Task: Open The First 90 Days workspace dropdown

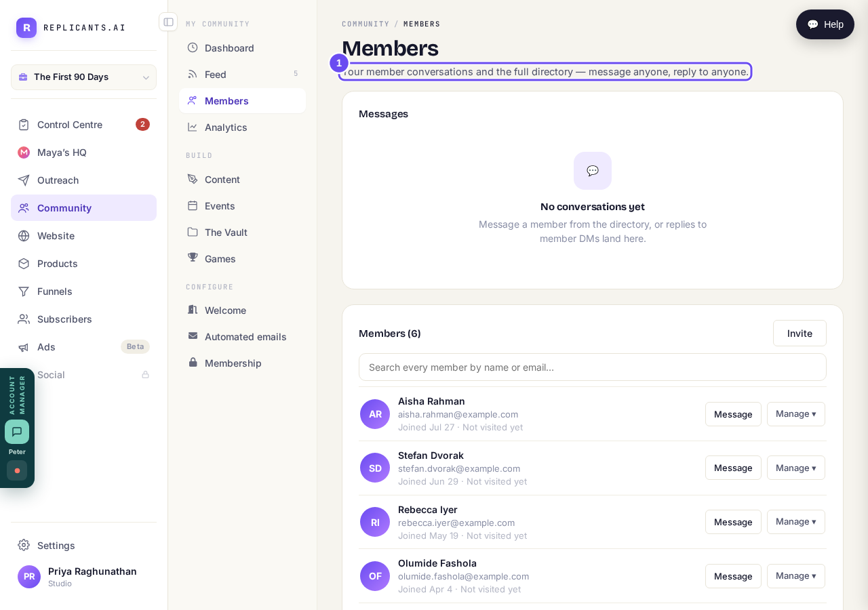Action: click(83, 77)
